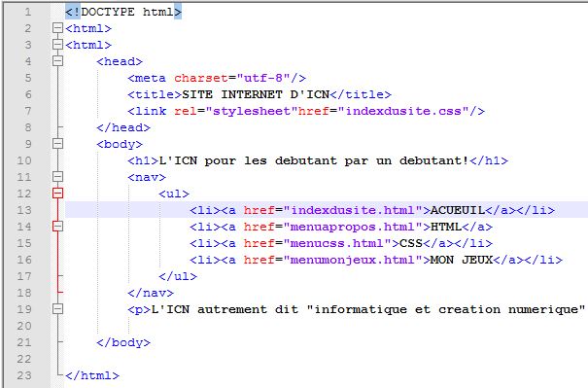The image size is (588, 388).
Task: Click the closing ul tag
Action: point(178,276)
